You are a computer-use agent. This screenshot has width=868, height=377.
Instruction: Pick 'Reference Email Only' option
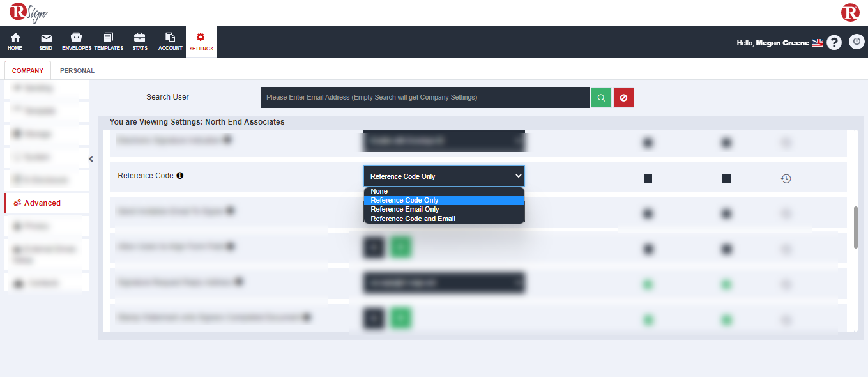pyautogui.click(x=404, y=209)
